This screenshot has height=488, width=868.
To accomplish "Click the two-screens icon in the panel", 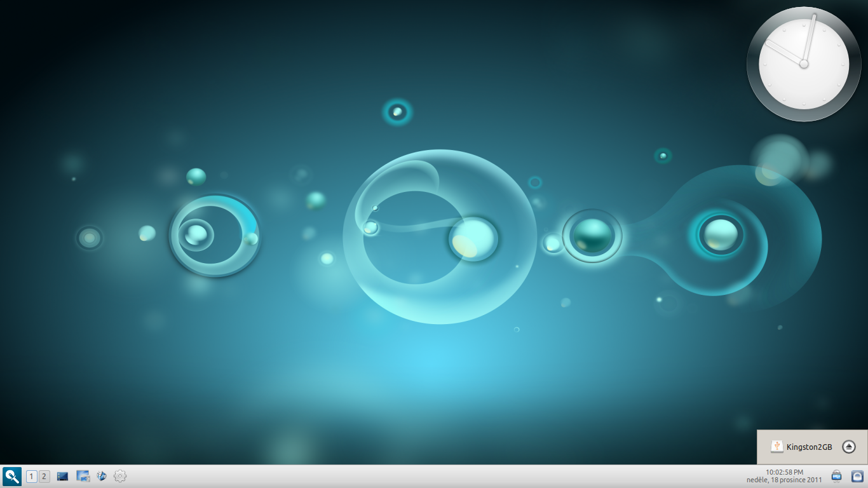I will click(83, 476).
